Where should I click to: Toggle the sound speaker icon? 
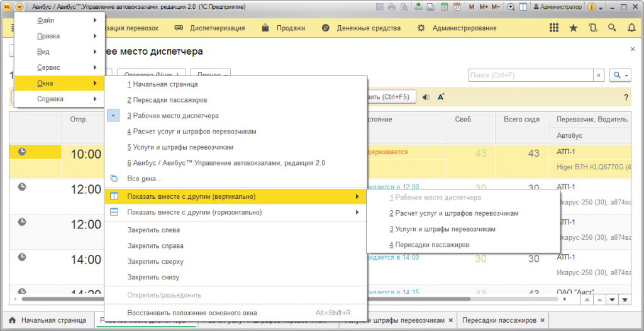point(426,97)
